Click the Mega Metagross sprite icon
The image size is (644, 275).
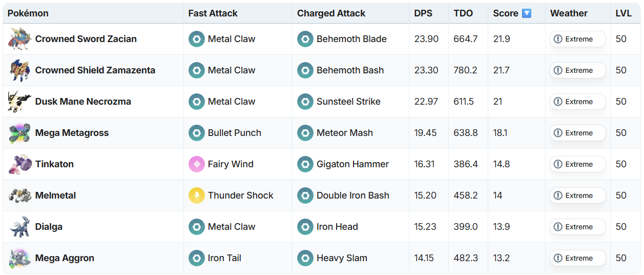pyautogui.click(x=20, y=133)
